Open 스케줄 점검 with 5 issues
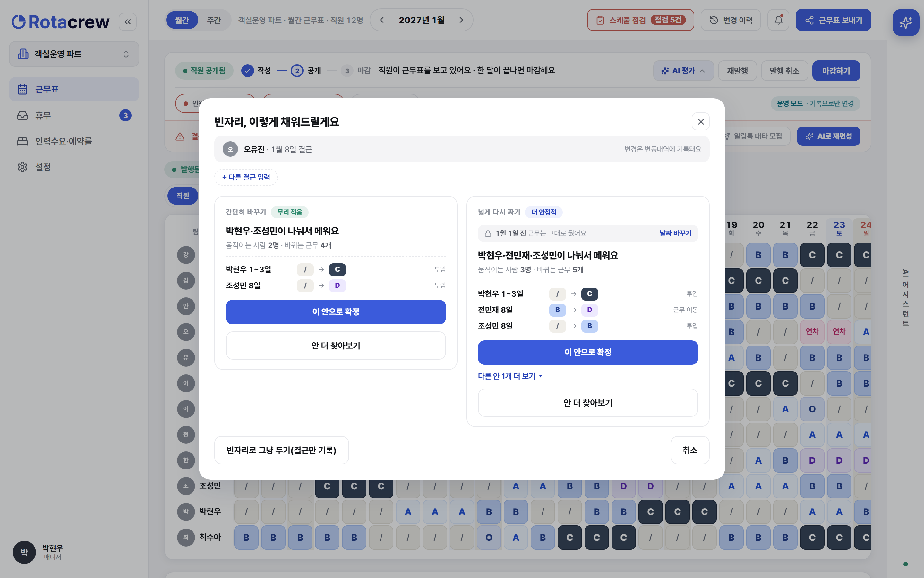The image size is (924, 578). tap(640, 20)
